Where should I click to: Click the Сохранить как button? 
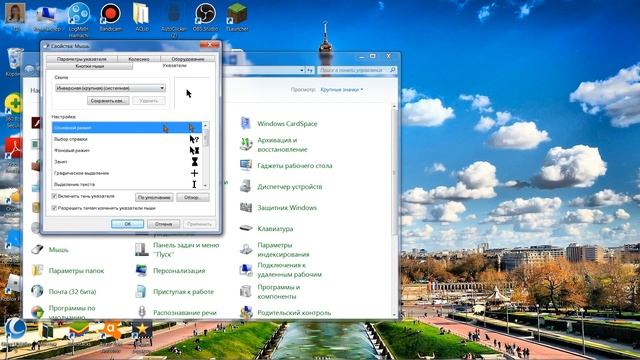tap(108, 101)
